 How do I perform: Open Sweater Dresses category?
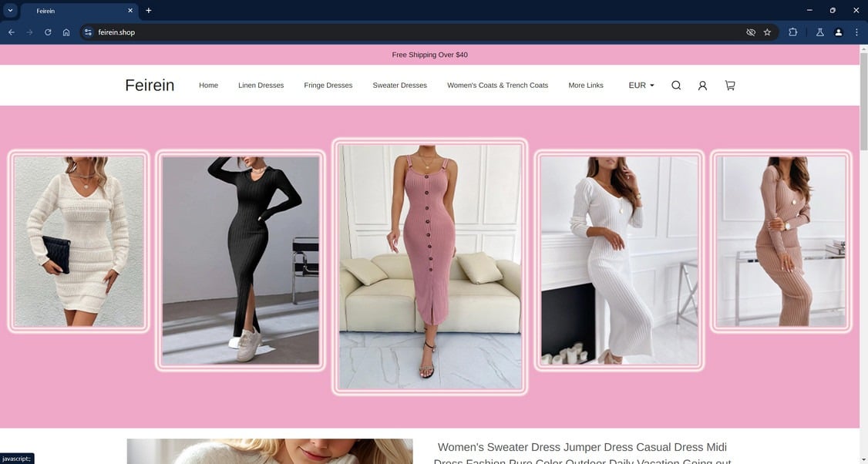pyautogui.click(x=399, y=86)
